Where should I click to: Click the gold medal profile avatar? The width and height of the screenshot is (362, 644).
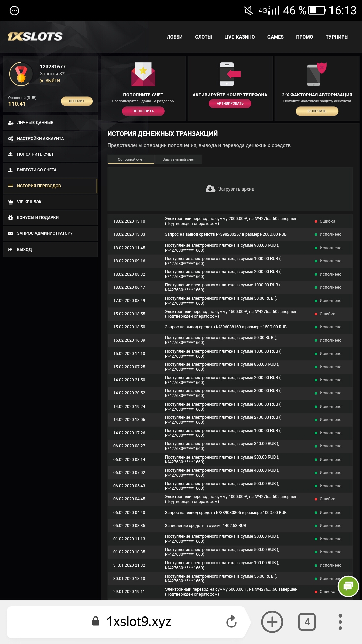[21, 74]
